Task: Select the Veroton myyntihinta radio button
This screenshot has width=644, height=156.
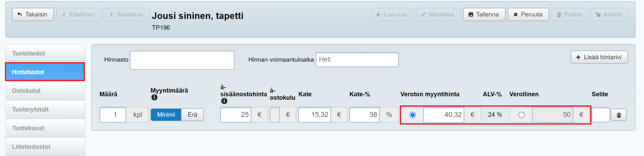Action: point(413,115)
